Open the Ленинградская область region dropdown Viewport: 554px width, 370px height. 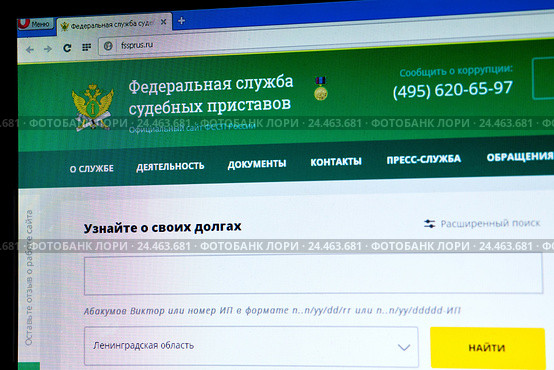(251, 346)
